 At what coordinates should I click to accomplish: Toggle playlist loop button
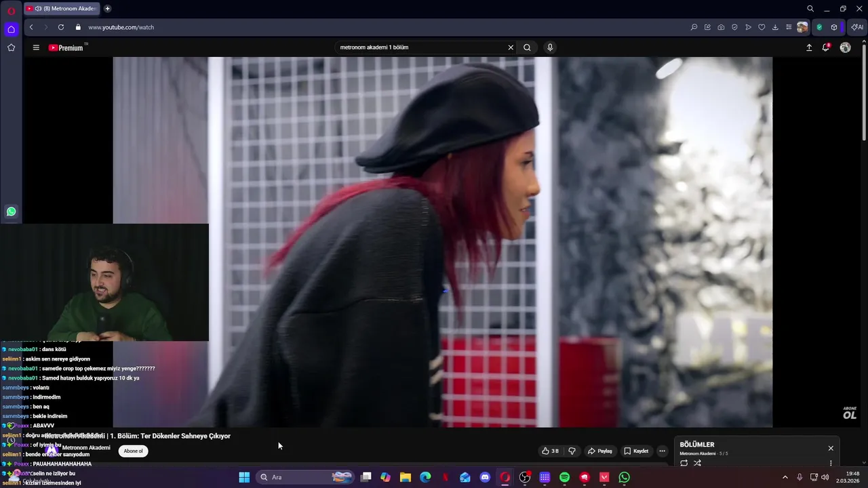[684, 463]
